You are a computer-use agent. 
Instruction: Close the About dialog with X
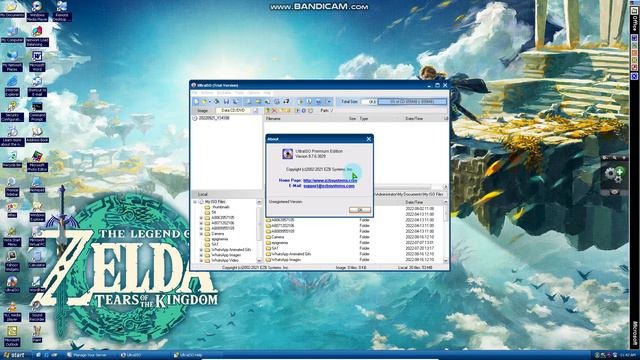point(369,139)
